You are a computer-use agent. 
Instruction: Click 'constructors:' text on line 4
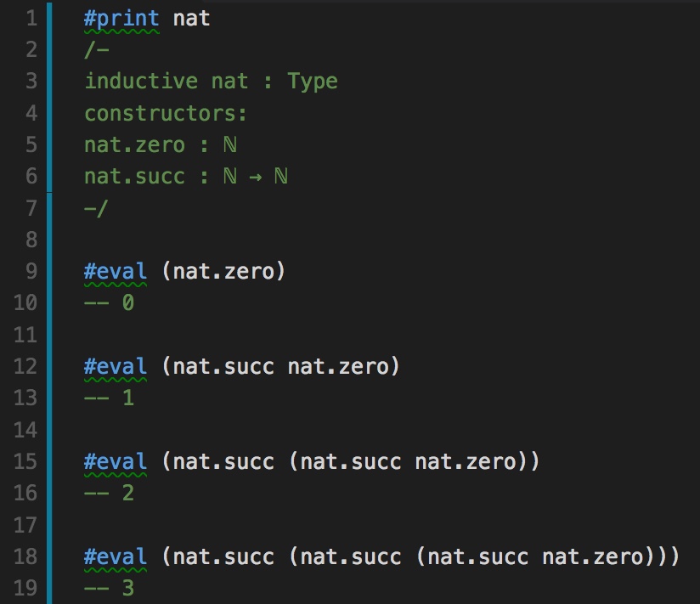pyautogui.click(x=166, y=113)
